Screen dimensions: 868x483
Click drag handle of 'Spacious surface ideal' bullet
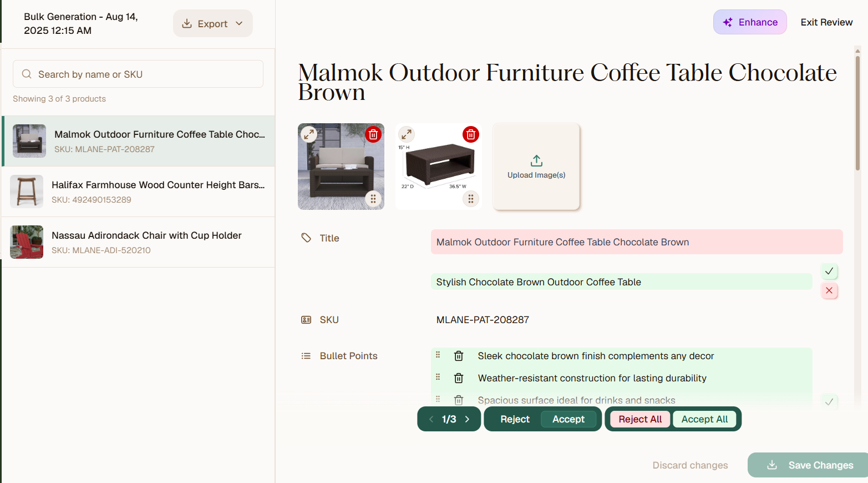pos(438,399)
